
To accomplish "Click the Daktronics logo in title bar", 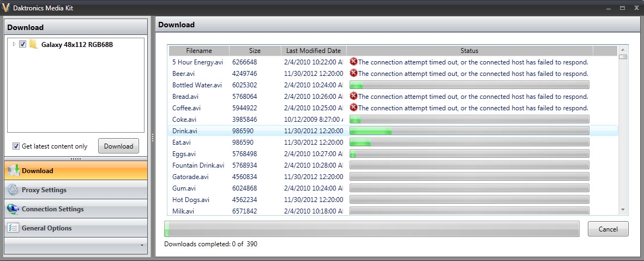I will click(x=7, y=8).
